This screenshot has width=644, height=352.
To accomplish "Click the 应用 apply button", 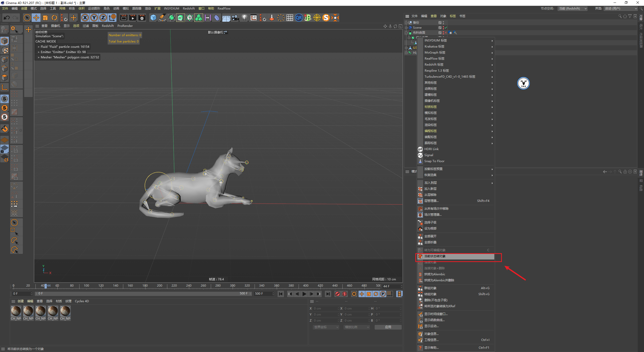I will point(388,327).
